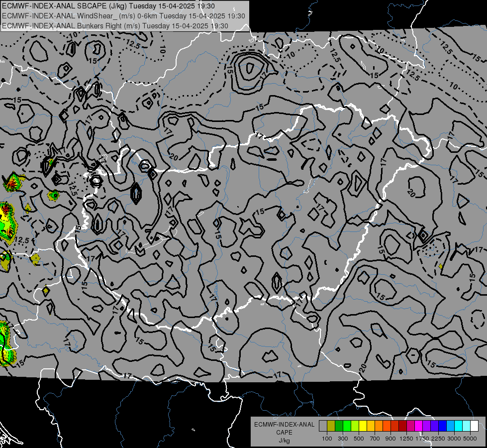Select the bright green swatch after 300
487x448 pixels.
(x=347, y=426)
